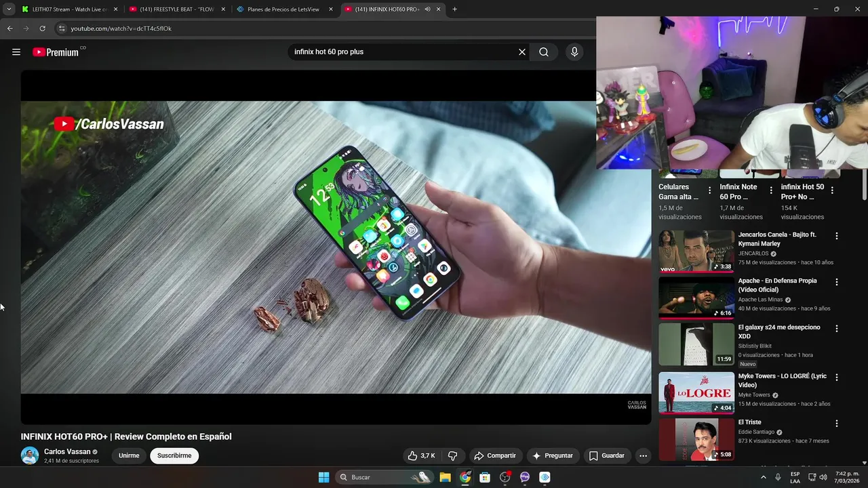Go to YouTube Premium home logo
868x488 pixels.
click(56, 52)
